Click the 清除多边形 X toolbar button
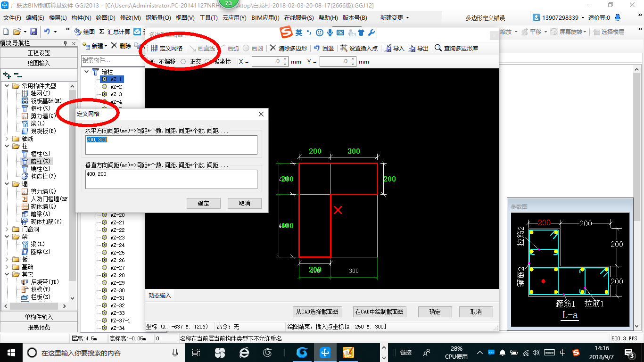This screenshot has height=362, width=644. point(289,48)
